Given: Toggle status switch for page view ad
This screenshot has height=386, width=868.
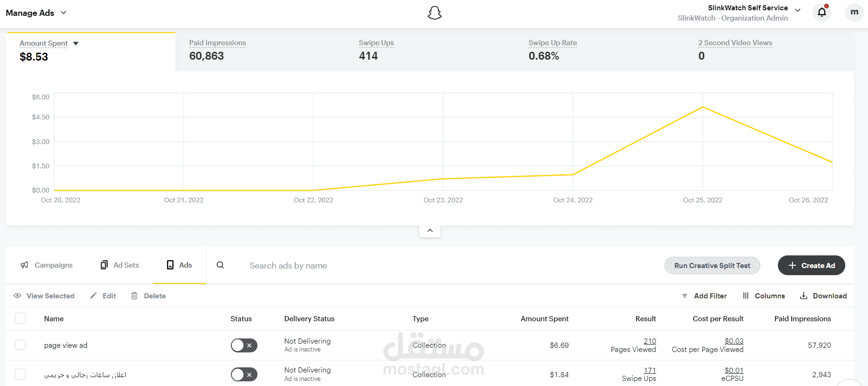Looking at the screenshot, I should 244,345.
